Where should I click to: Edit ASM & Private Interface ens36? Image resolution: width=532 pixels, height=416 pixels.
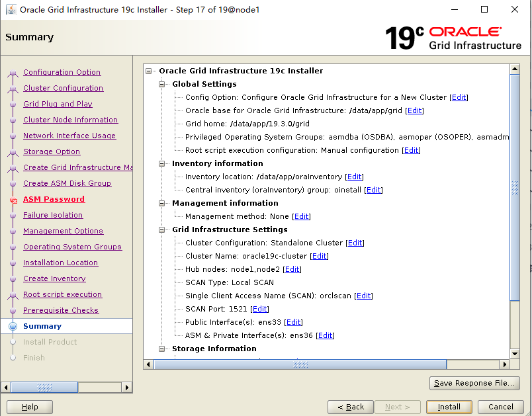(325, 335)
